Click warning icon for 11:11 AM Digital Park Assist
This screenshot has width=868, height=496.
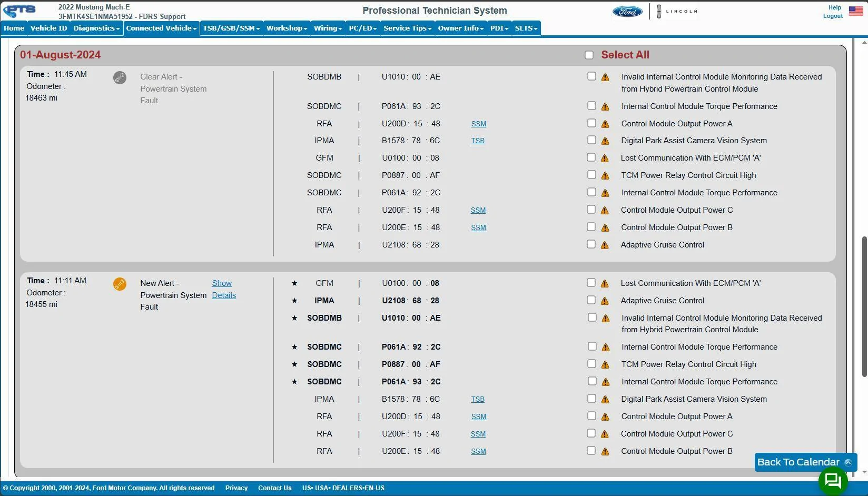605,400
